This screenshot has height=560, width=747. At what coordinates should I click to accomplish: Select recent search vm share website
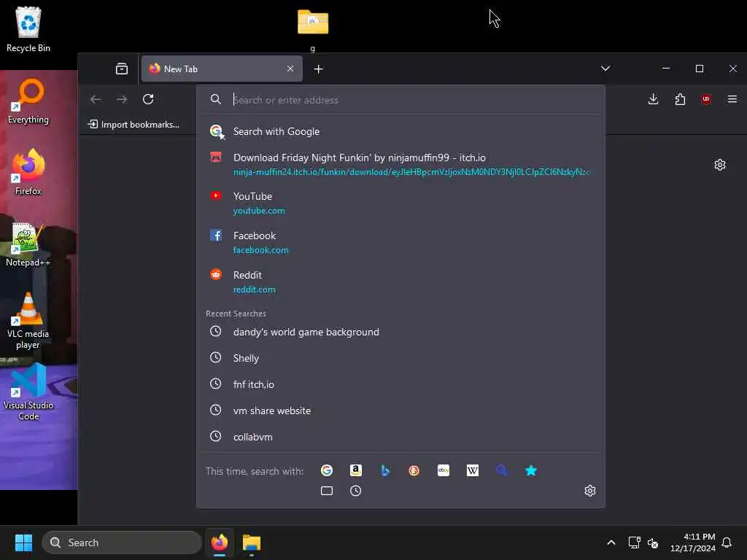[400, 411]
